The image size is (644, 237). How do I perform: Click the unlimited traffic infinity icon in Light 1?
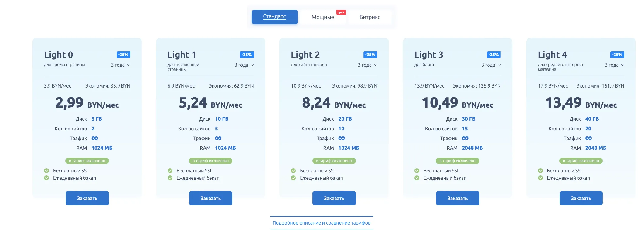218,138
